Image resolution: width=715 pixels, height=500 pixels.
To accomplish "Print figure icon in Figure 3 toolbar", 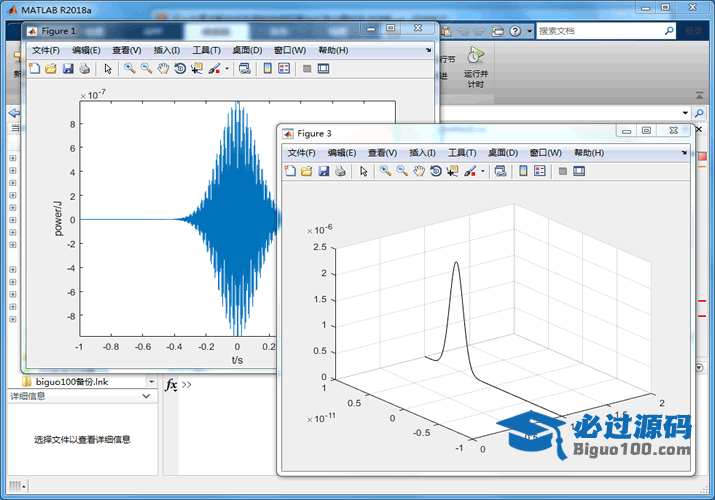I will click(340, 171).
